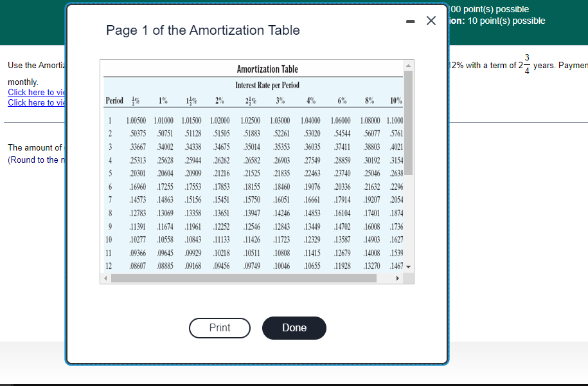Image resolution: width=588 pixels, height=386 pixels.
Task: Click the up arrow on the table's vertical scrollbar
Action: (407, 65)
